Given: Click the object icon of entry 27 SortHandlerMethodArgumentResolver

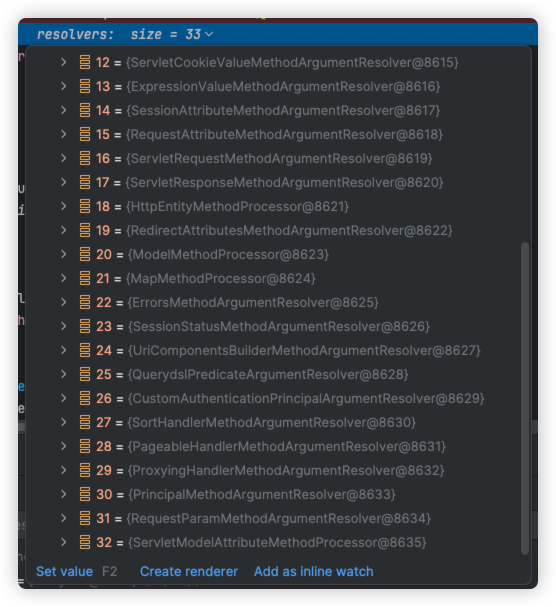Looking at the screenshot, I should click(x=85, y=422).
